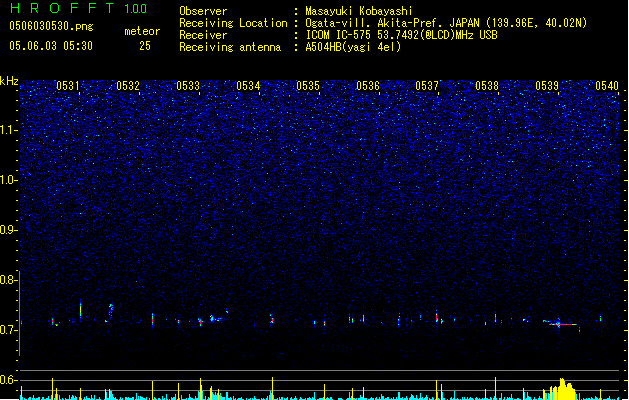Click the 0540 time marker
The height and width of the screenshot is (400, 629).
(x=607, y=86)
